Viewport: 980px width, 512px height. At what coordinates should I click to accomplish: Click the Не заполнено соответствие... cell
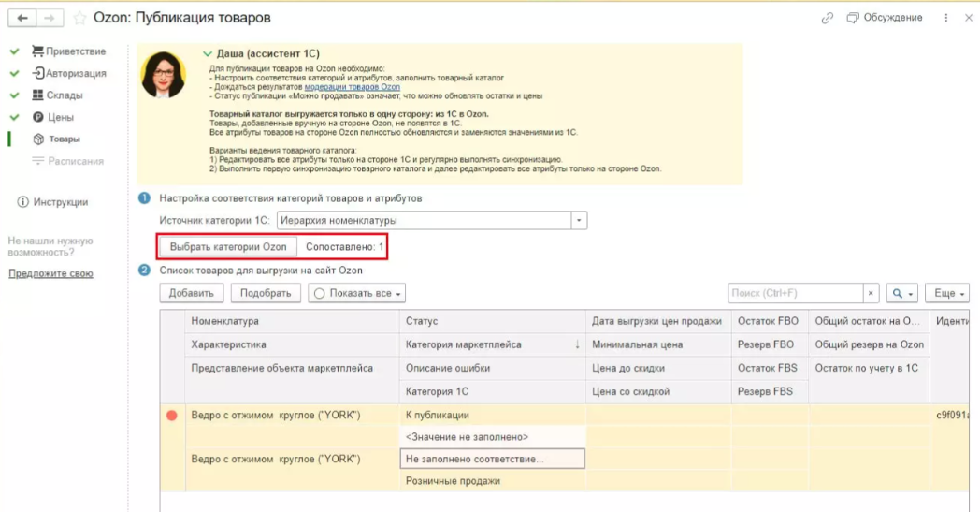[x=493, y=459]
